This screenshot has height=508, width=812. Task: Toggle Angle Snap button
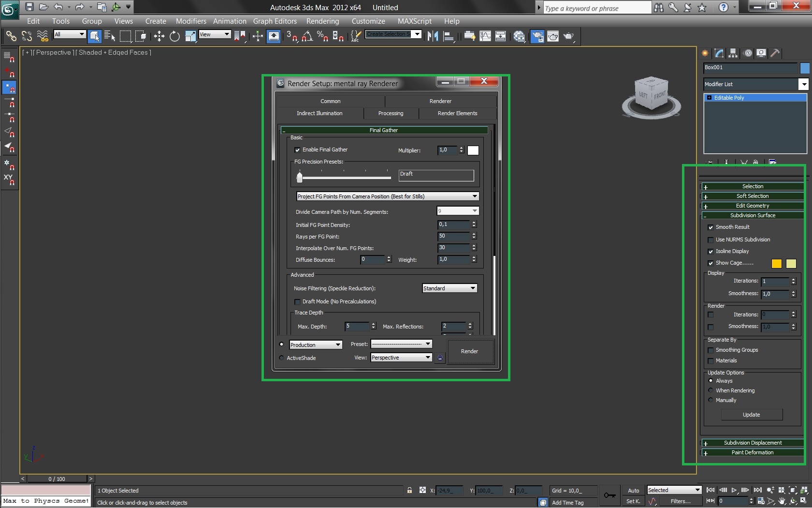307,36
